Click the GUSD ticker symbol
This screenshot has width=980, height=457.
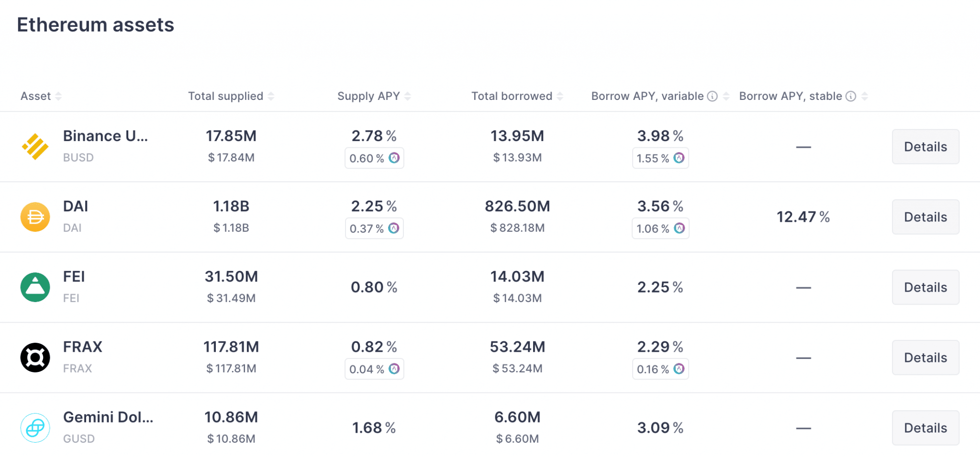(x=79, y=439)
